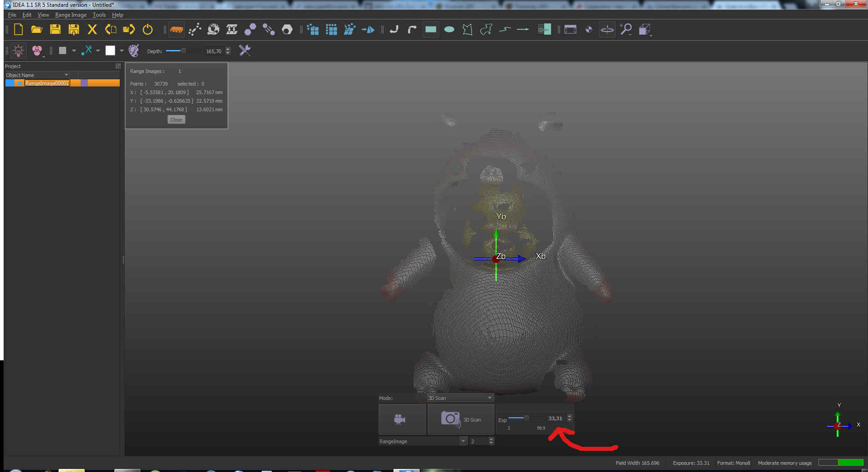The image size is (868, 472).
Task: Open the Tools menu
Action: [99, 15]
